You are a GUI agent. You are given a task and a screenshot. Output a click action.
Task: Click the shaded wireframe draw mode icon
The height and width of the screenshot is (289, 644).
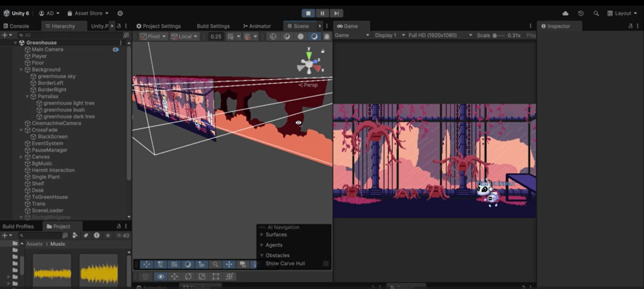click(287, 36)
